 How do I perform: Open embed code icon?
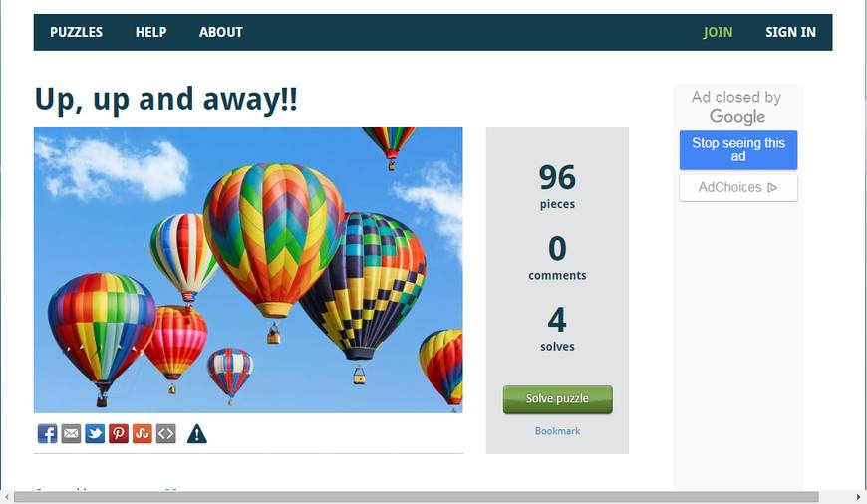(x=165, y=434)
